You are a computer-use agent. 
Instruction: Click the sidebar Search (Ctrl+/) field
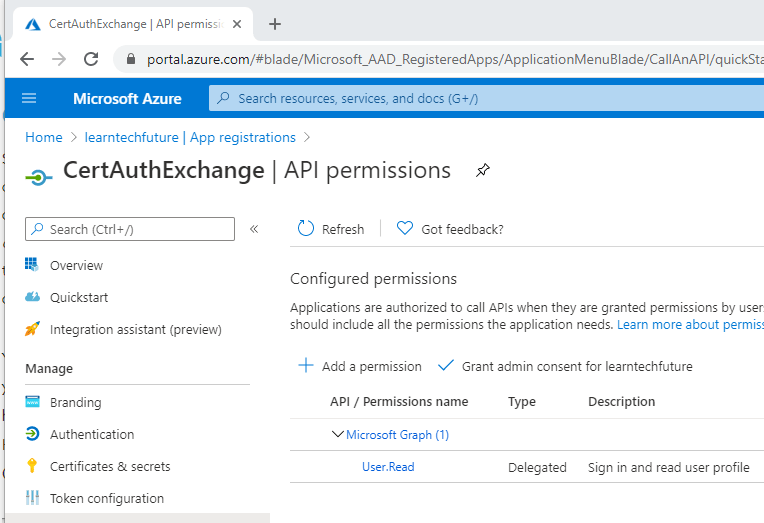tap(130, 229)
